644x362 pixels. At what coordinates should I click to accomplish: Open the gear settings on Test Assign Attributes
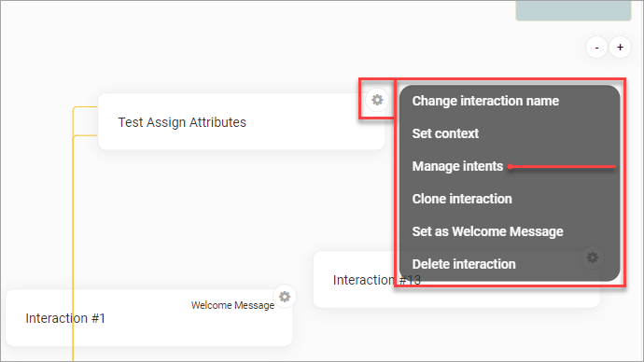(377, 100)
